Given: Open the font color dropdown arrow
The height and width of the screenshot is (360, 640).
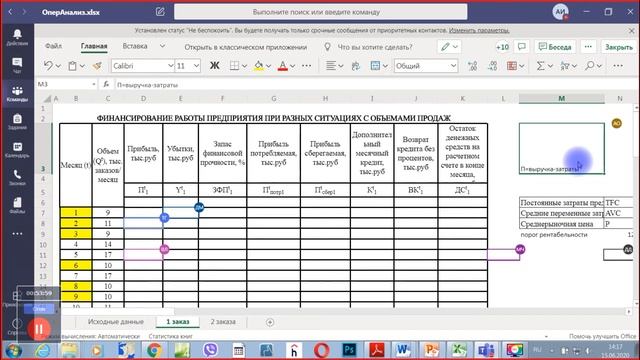Looking at the screenshot, I should click(x=292, y=66).
